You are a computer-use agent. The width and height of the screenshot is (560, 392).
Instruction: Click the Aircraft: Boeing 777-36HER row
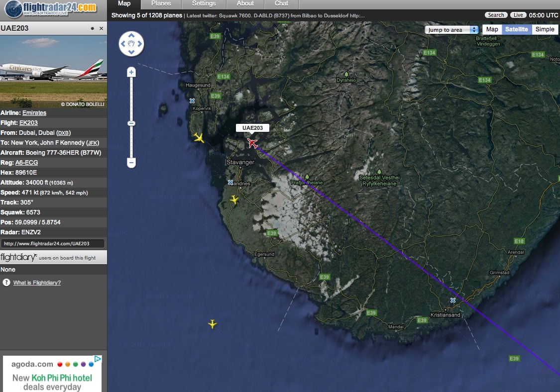pos(54,152)
